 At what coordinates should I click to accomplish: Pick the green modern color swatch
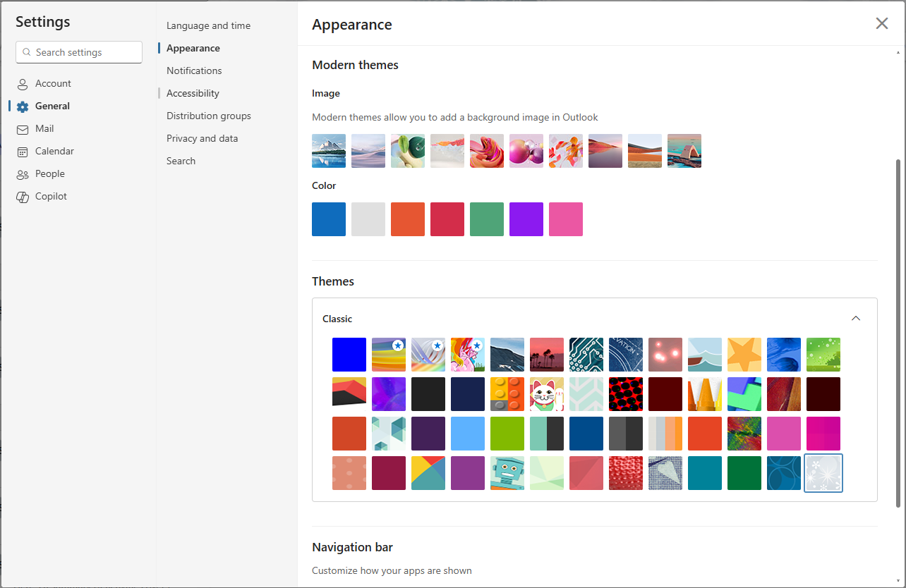tap(487, 219)
